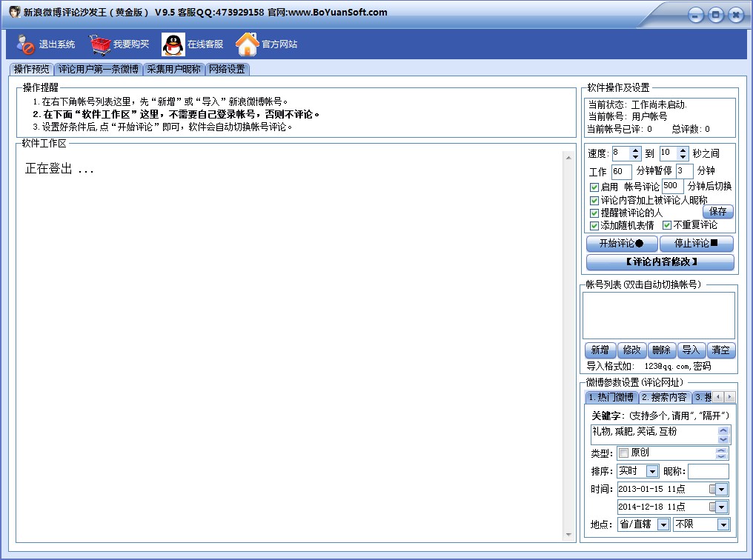Open the 省/直辖 location dropdown
The height and width of the screenshot is (560, 753).
point(663,525)
